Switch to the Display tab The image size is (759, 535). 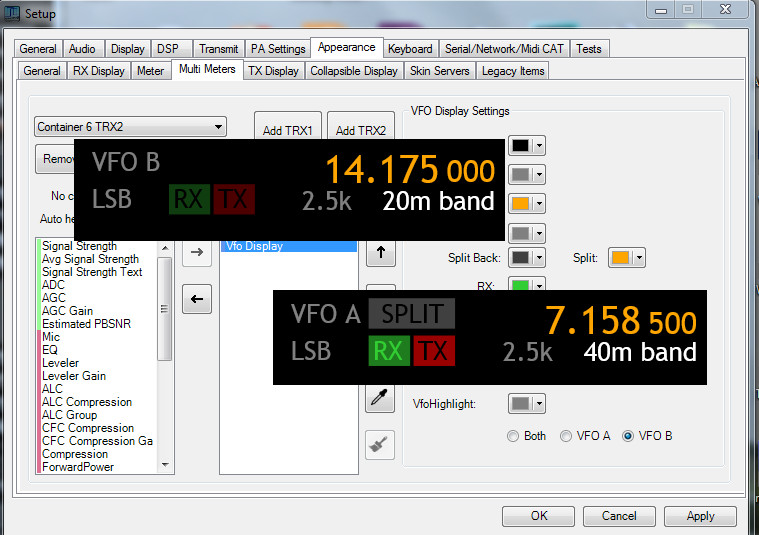(128, 49)
